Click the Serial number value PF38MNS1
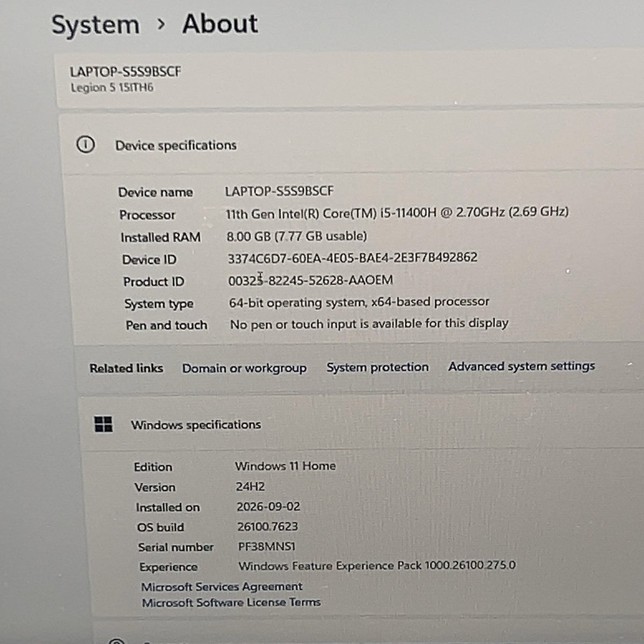The height and width of the screenshot is (644, 644). [267, 546]
